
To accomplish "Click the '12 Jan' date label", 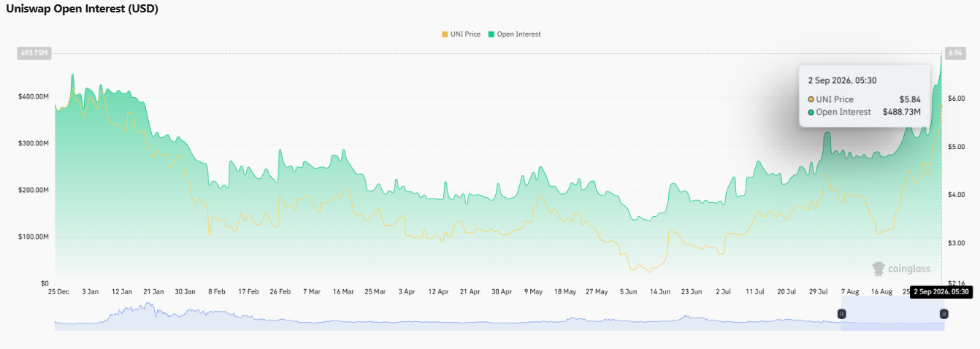I will coord(122,291).
